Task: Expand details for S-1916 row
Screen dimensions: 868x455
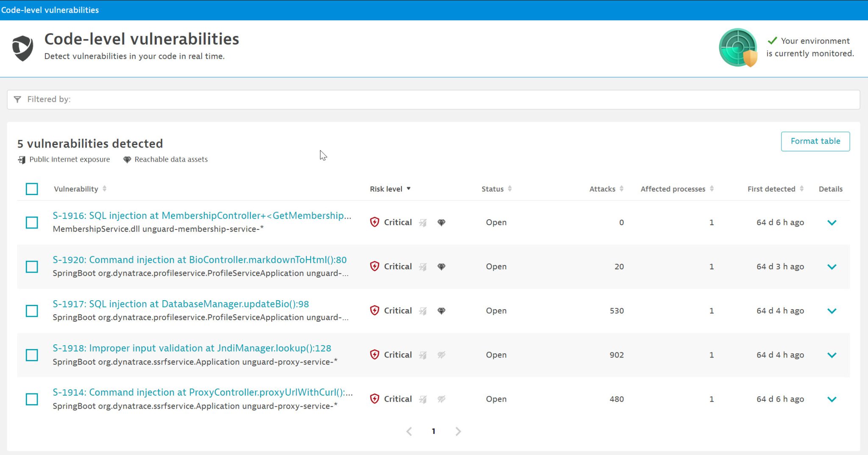Action: tap(832, 223)
